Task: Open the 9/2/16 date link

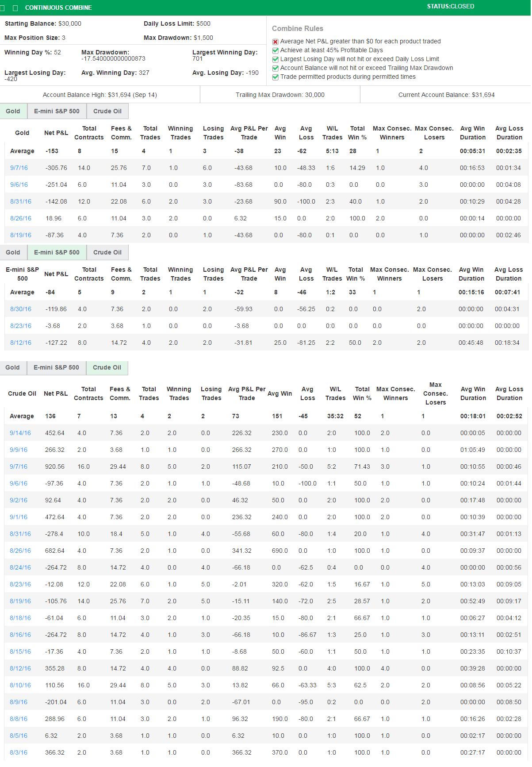Action: (x=19, y=500)
